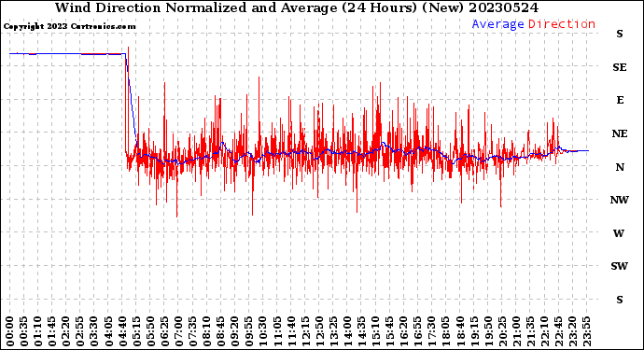Click the 02:55 time label
The height and width of the screenshot is (350, 644).
(x=80, y=331)
